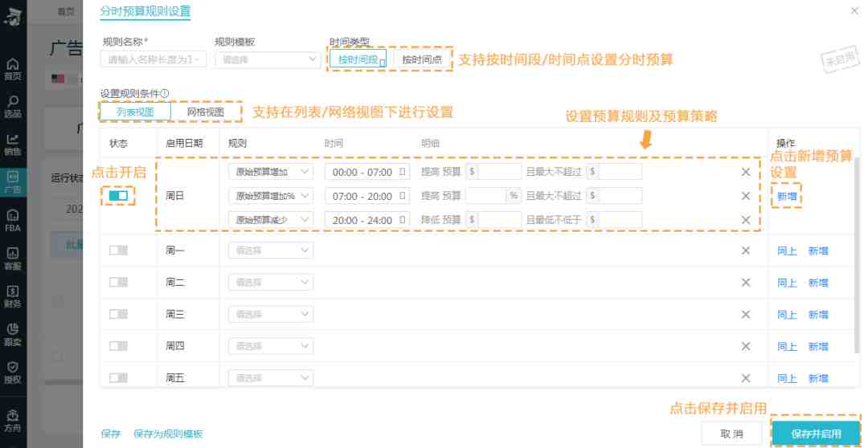Click 保存并启用 button
868x448 pixels.
tap(816, 434)
